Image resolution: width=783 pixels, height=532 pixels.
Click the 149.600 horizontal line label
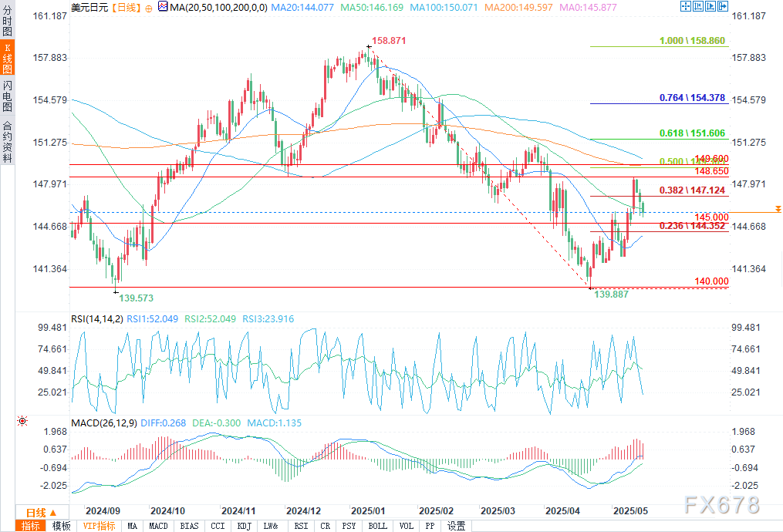coord(711,159)
